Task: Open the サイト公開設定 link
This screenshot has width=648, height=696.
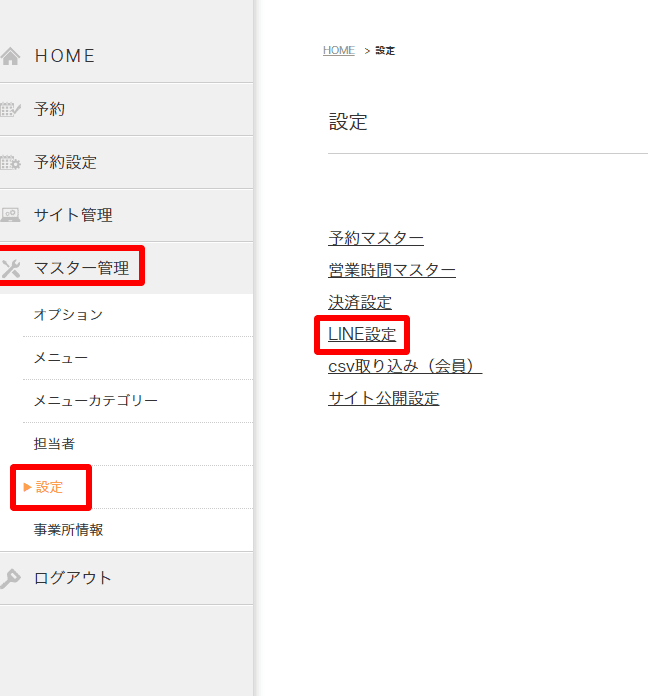Action: [x=384, y=398]
